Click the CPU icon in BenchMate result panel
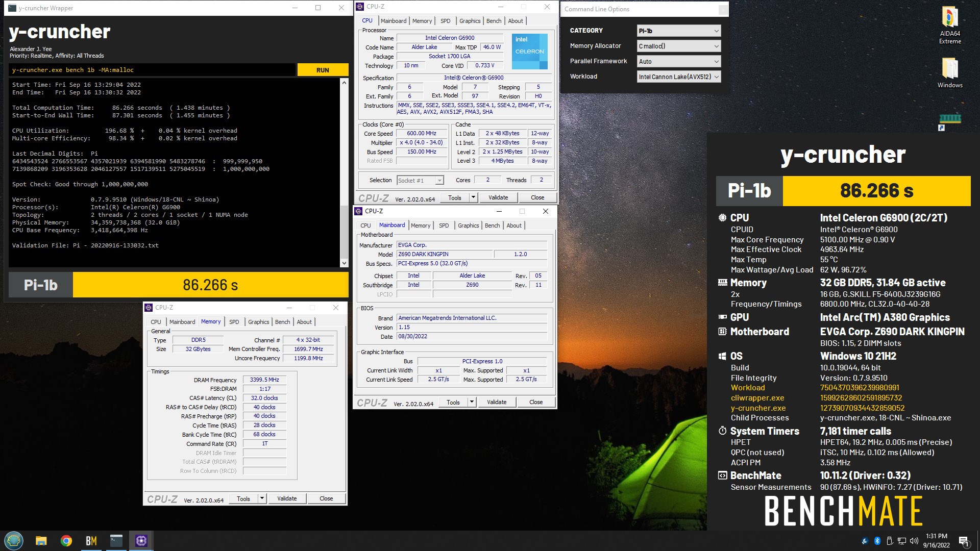This screenshot has width=980, height=551. [722, 218]
